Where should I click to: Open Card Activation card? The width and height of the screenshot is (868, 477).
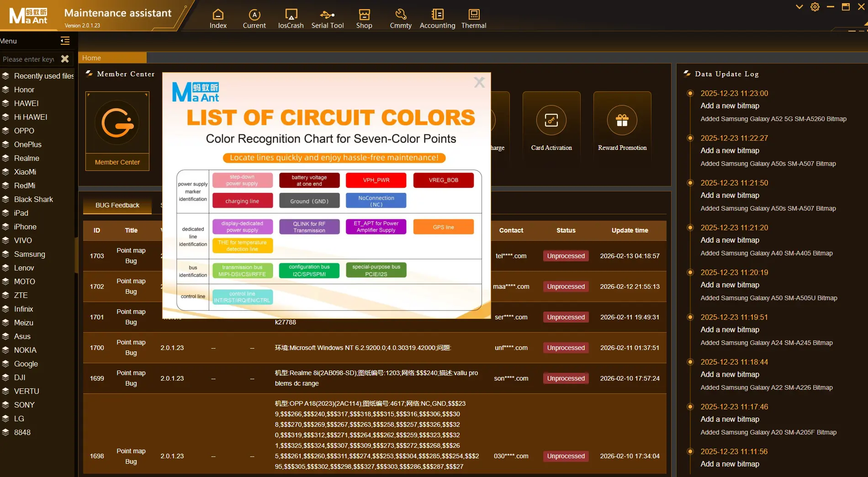[x=551, y=126]
